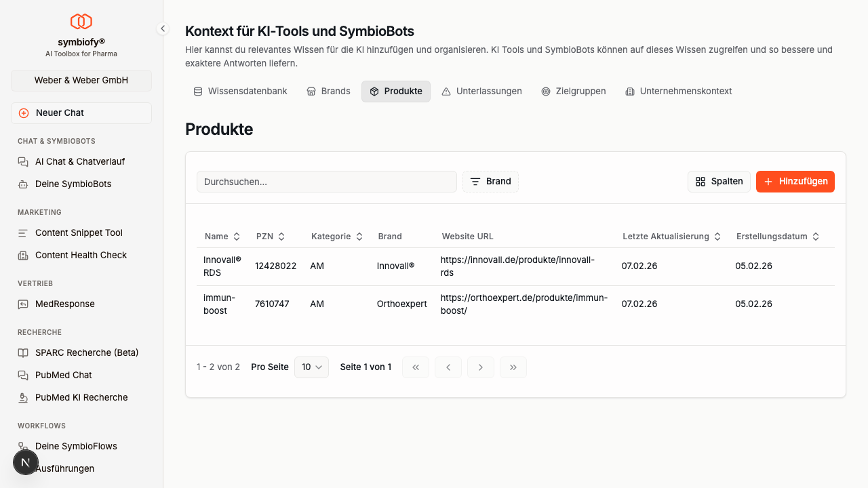Go to the next page arrow
Viewport: 868px width, 488px height.
[481, 367]
